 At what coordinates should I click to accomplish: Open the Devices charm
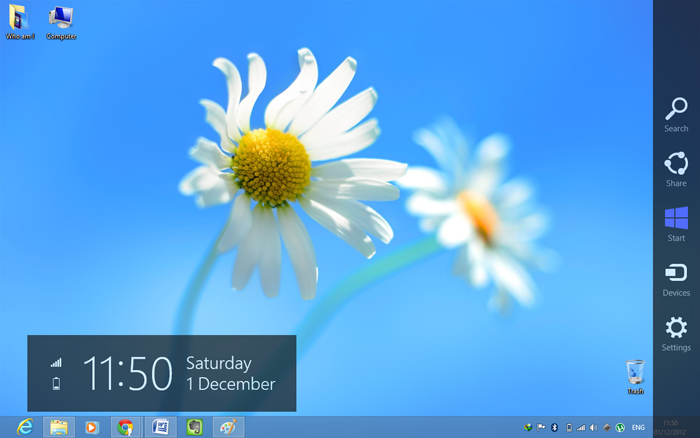(676, 275)
